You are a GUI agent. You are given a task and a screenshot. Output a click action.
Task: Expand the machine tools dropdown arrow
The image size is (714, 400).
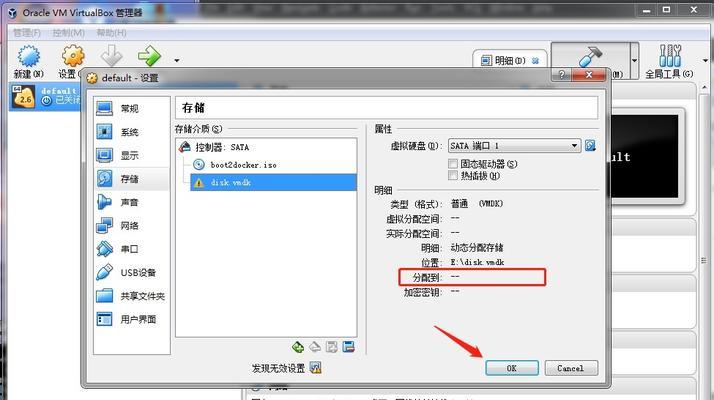point(634,60)
